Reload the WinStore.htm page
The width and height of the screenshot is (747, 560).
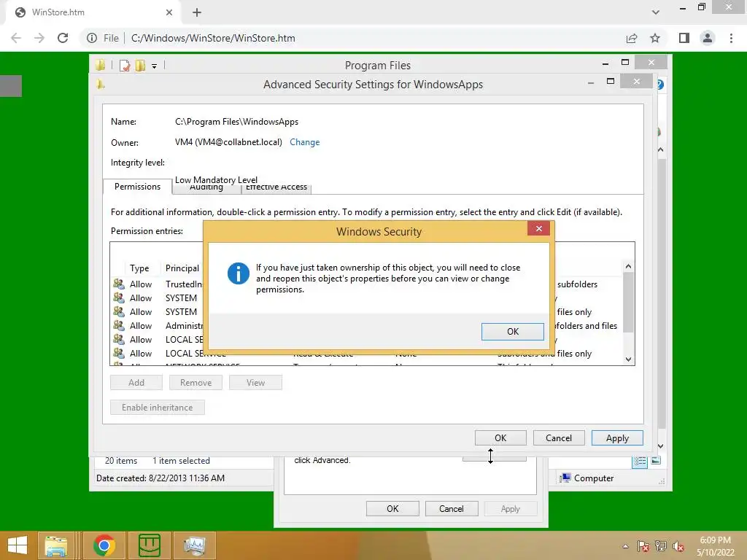coord(63,38)
